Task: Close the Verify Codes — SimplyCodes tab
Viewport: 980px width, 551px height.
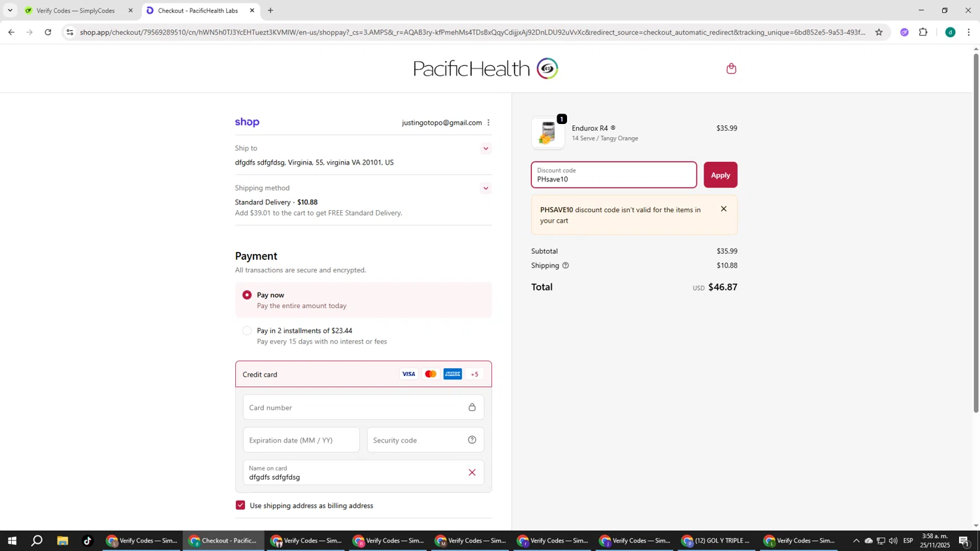Action: point(130,10)
